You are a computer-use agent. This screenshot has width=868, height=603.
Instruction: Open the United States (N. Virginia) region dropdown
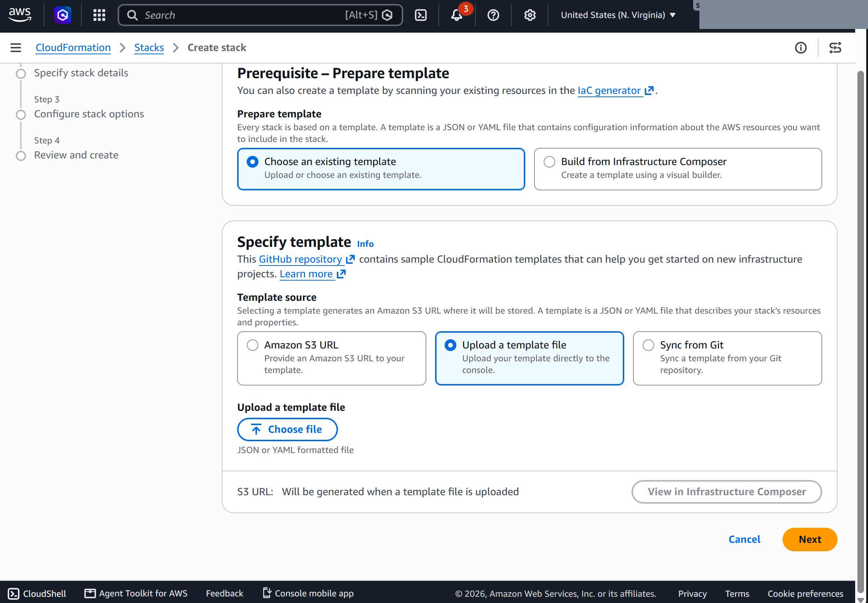point(618,15)
